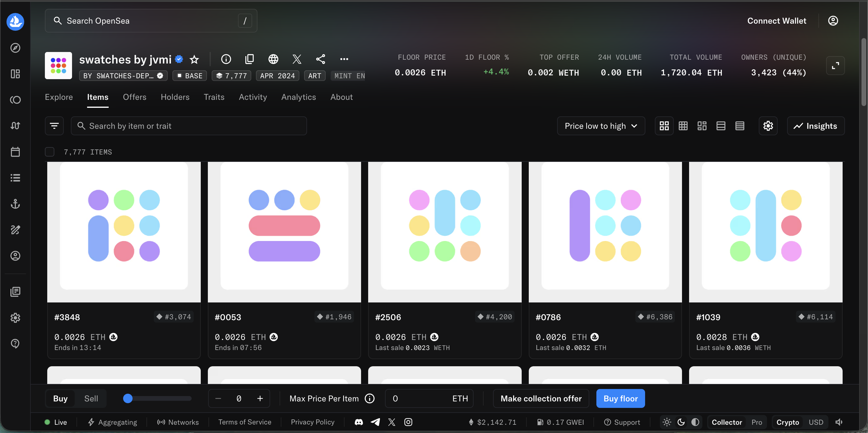Image resolution: width=868 pixels, height=433 pixels.
Task: Click the OpenSea logo in the sidebar
Action: coord(15,22)
